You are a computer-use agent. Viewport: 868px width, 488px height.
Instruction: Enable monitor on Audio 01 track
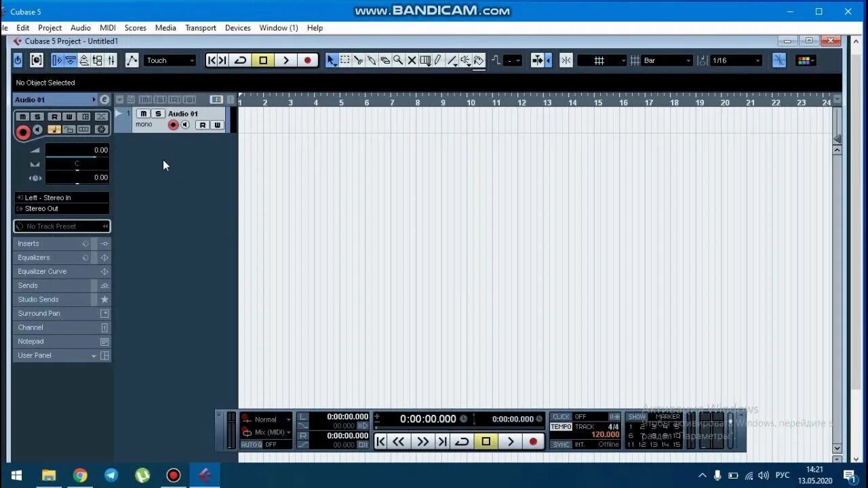pos(184,125)
